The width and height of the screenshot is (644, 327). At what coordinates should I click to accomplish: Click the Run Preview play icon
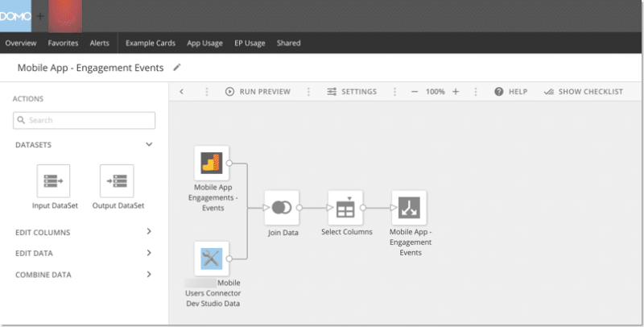[229, 92]
